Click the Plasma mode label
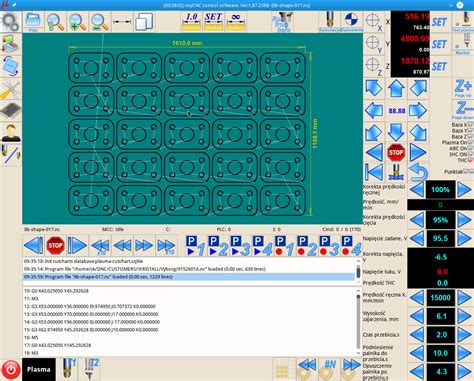 39,369
